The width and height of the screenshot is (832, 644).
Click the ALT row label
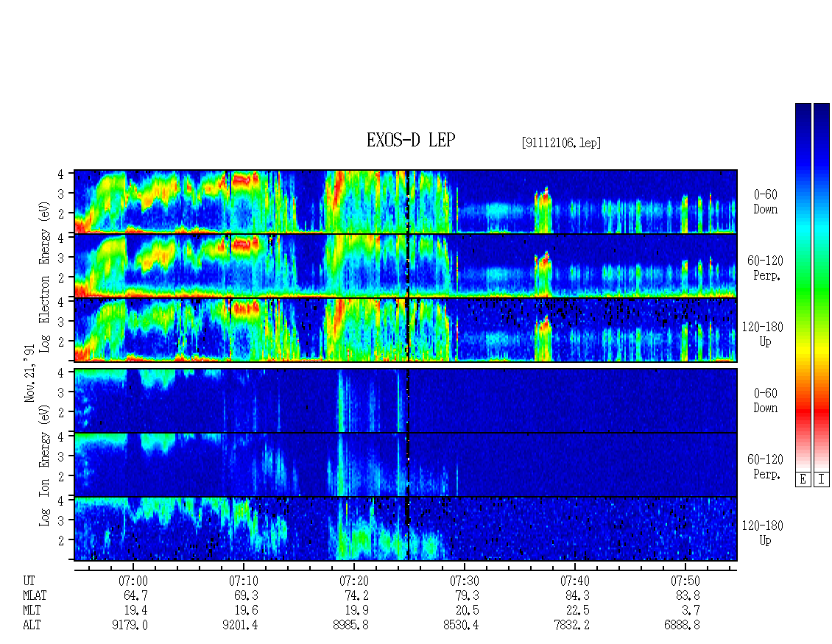tap(32, 626)
